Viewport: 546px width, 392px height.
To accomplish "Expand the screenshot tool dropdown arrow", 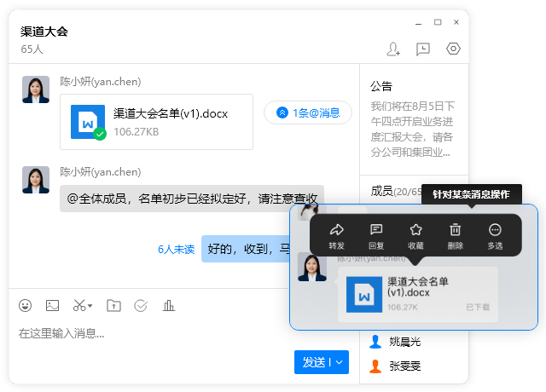I will click(x=90, y=306).
